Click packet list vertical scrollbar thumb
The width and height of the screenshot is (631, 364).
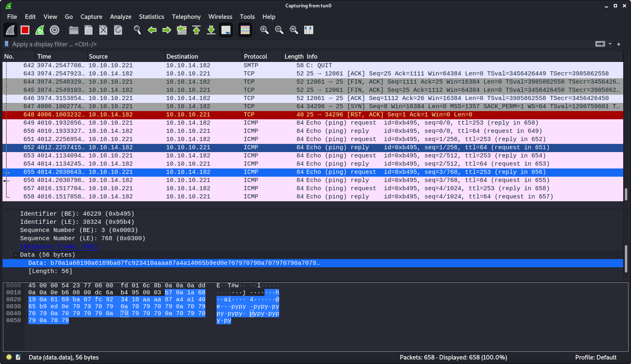tap(626, 194)
